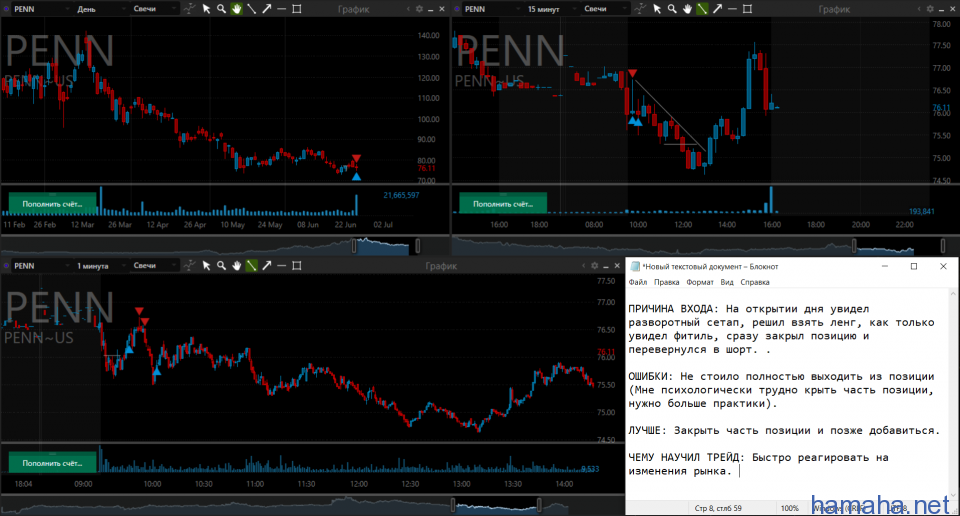Image resolution: width=960 pixels, height=516 pixels.
Task: Select zoom magnifier in 1-minute chart
Action: 221,266
